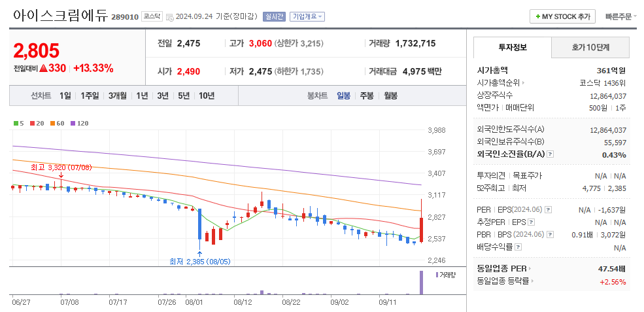The height and width of the screenshot is (312, 644).
Task: Click the current price 2,805
Action: [x=37, y=51]
